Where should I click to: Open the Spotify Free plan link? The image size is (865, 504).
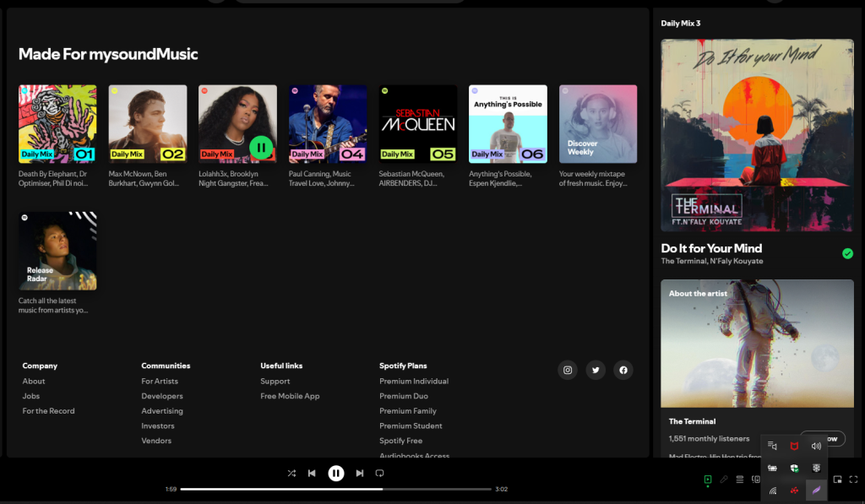click(x=401, y=441)
